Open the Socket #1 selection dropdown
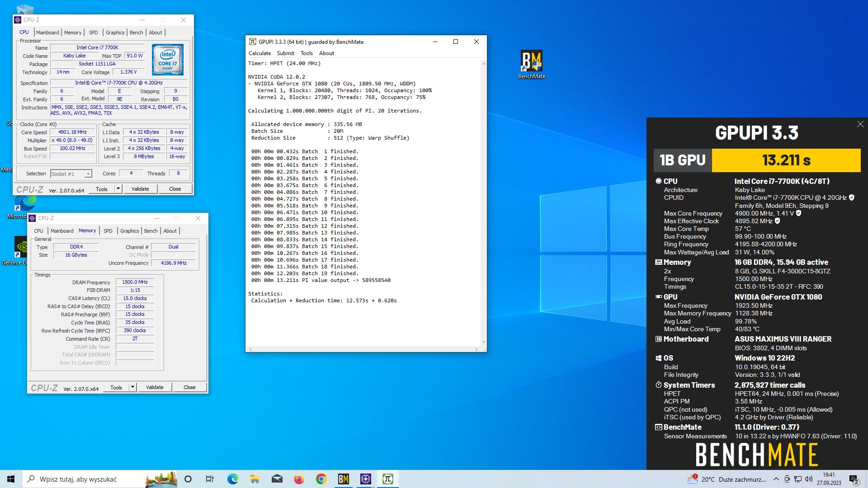This screenshot has height=488, width=868. pos(71,174)
